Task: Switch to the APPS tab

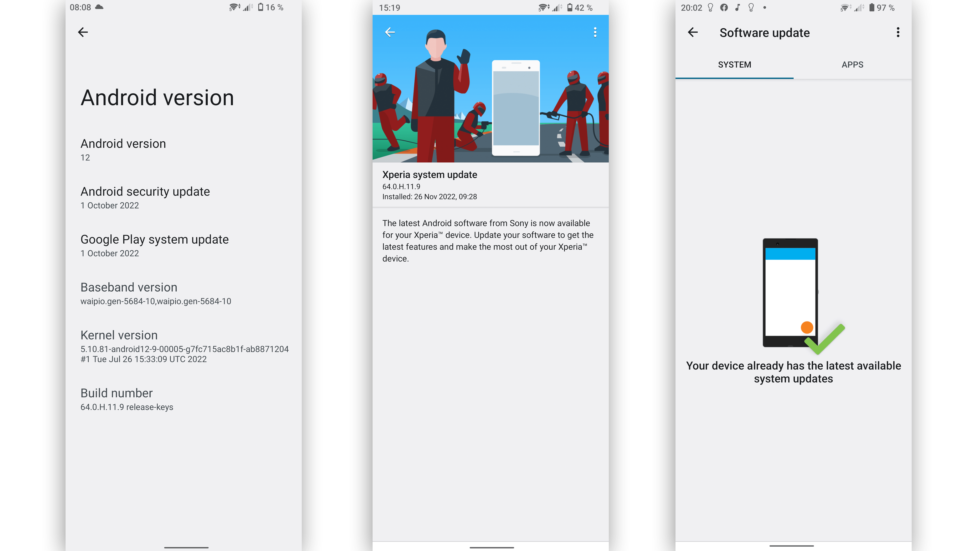Action: (852, 65)
